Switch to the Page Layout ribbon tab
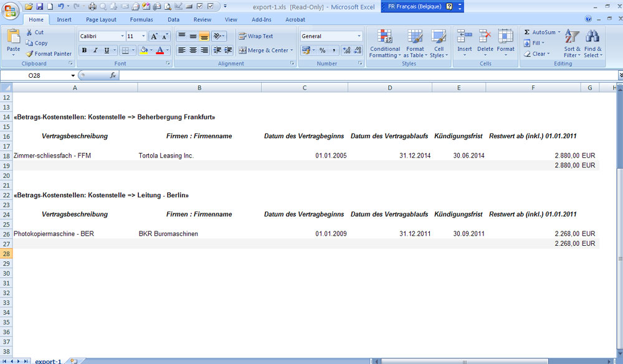Viewport: 623px width, 364px height. [x=101, y=19]
